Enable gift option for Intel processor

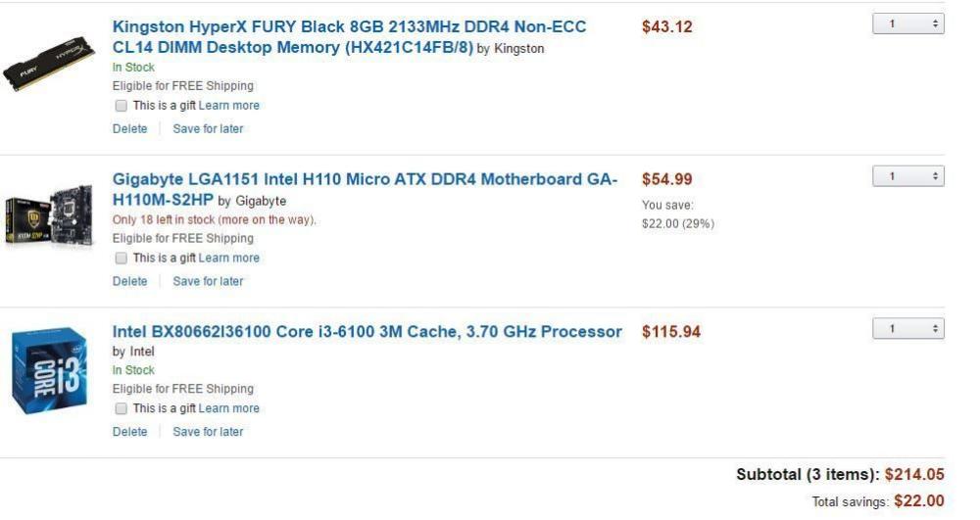(x=121, y=408)
